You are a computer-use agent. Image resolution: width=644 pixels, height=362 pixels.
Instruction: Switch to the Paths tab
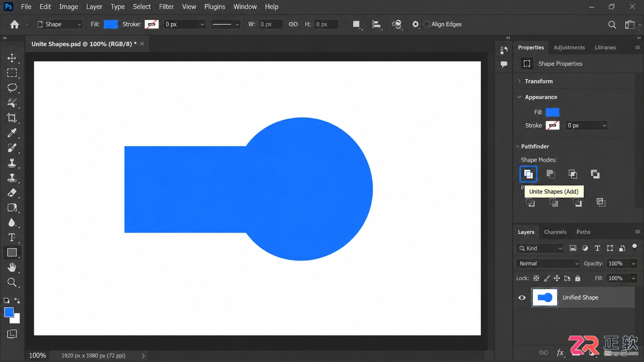(583, 232)
